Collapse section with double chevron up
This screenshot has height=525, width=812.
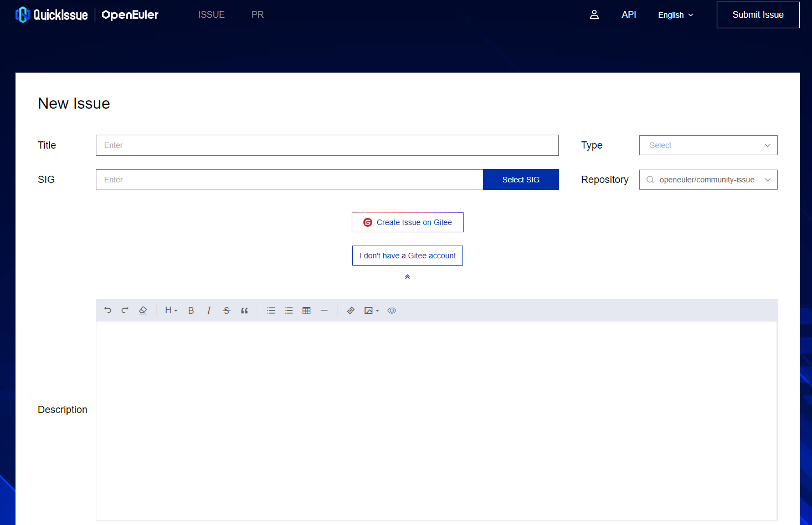point(407,277)
